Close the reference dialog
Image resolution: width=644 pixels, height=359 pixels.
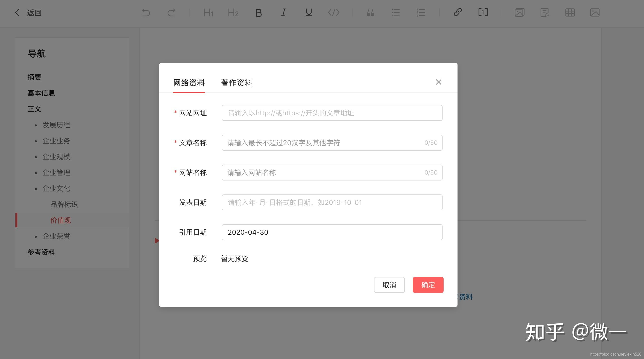pos(439,82)
